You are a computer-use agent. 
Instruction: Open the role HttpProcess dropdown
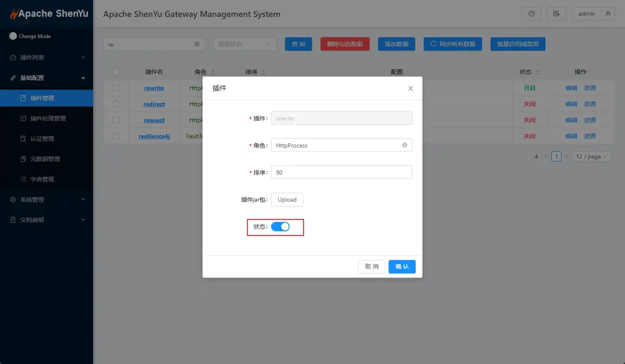tap(341, 145)
